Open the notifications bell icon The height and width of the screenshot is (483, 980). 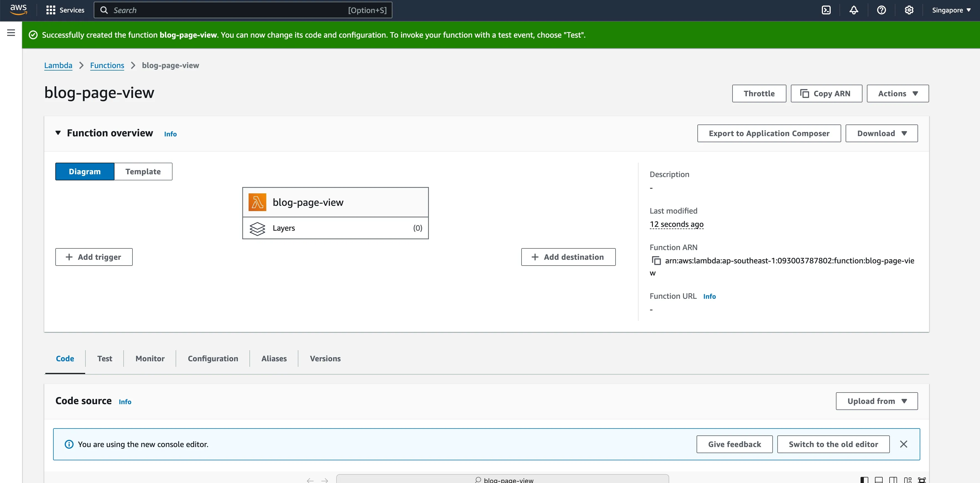tap(854, 10)
